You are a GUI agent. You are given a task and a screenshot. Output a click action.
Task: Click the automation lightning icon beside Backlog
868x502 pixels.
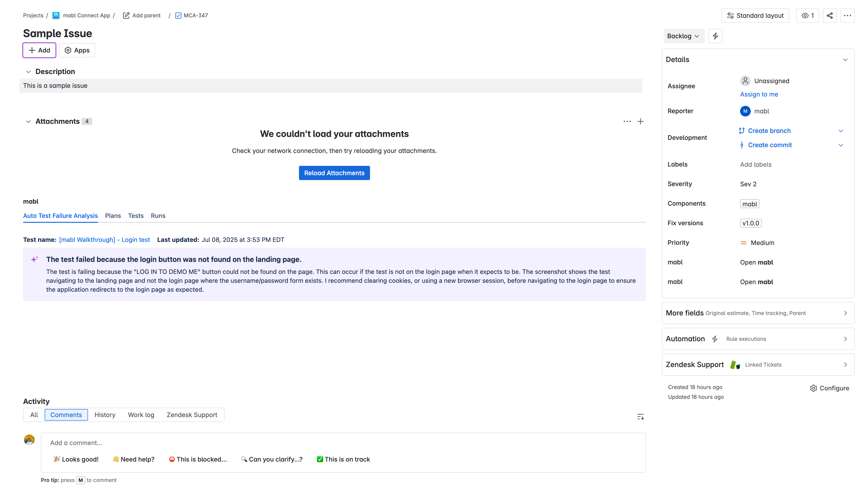pyautogui.click(x=715, y=36)
